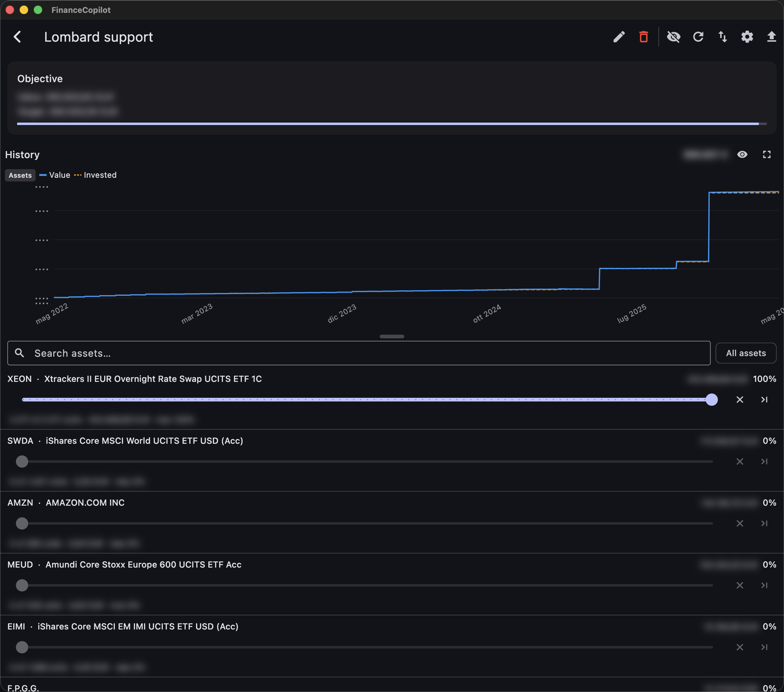Toggle History chart visibility eye icon
784x692 pixels.
742,154
